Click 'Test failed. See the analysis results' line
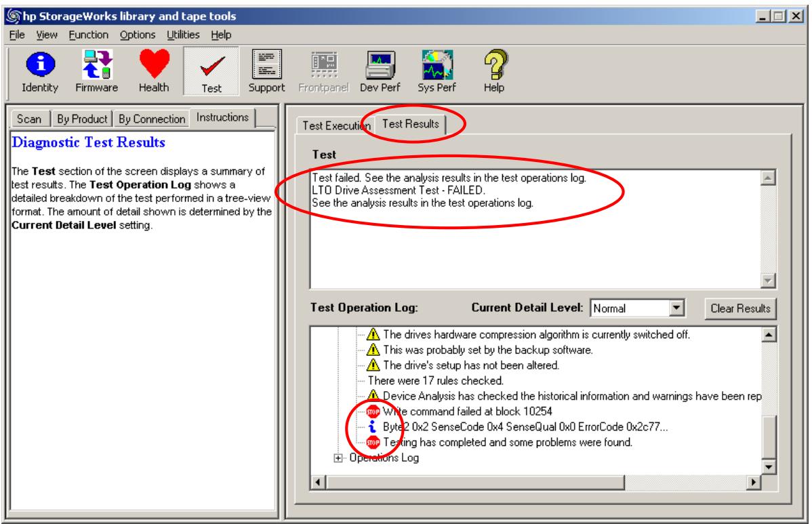 pyautogui.click(x=449, y=178)
